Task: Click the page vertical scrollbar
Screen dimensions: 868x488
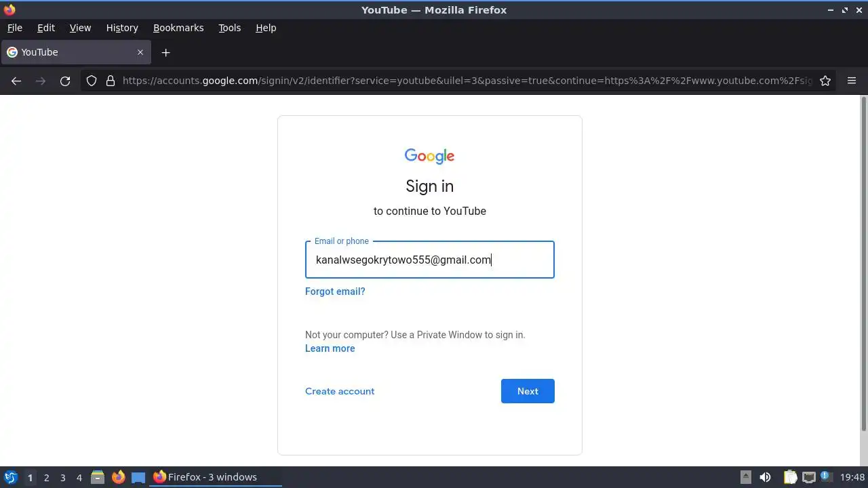Action: (863, 264)
